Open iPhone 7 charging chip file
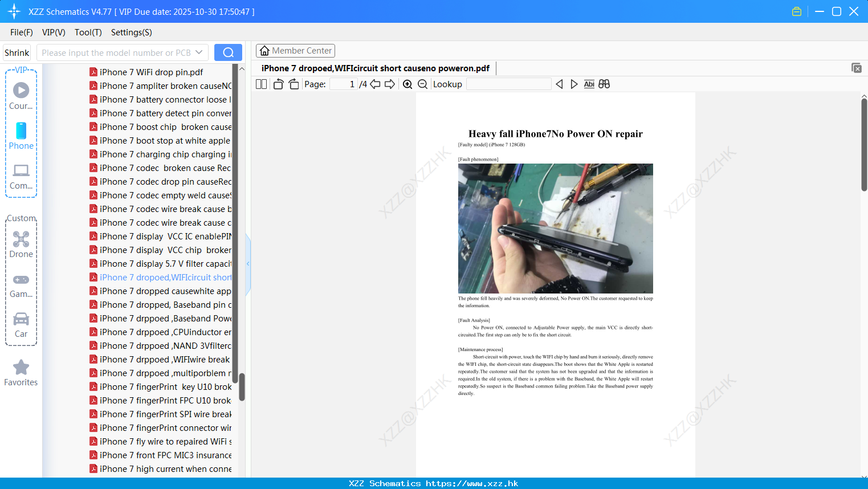 coord(160,154)
